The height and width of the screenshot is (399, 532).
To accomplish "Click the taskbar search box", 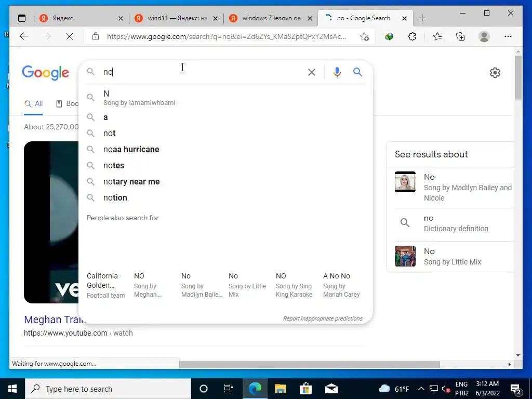I will (108, 389).
